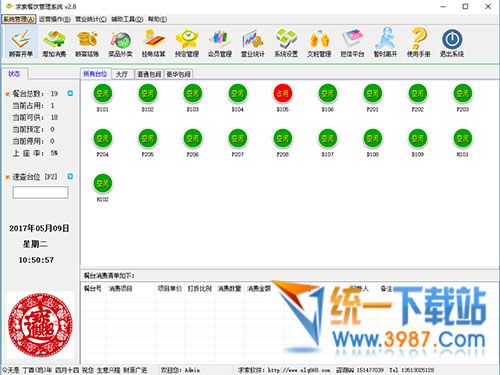
Task: Switch to the 豪华包间 tab
Action: 178,74
